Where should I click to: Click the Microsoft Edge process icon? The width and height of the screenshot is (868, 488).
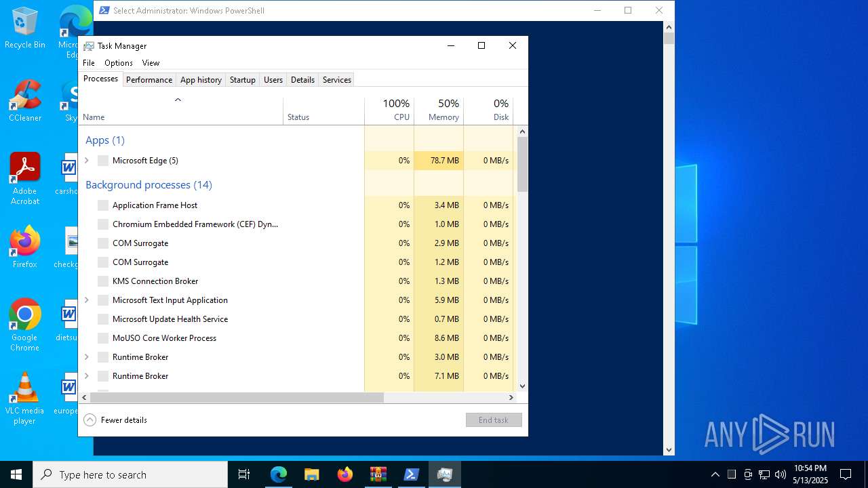103,161
